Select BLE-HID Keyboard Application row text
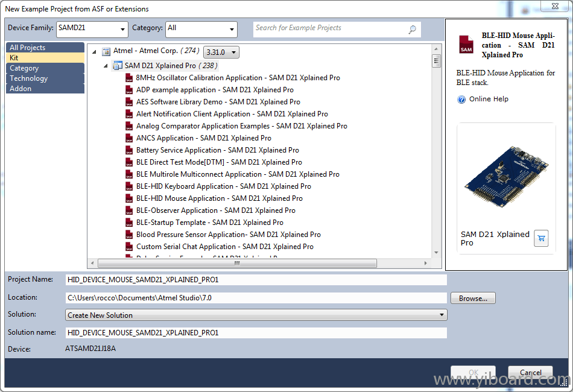The image size is (573, 392). coord(224,186)
